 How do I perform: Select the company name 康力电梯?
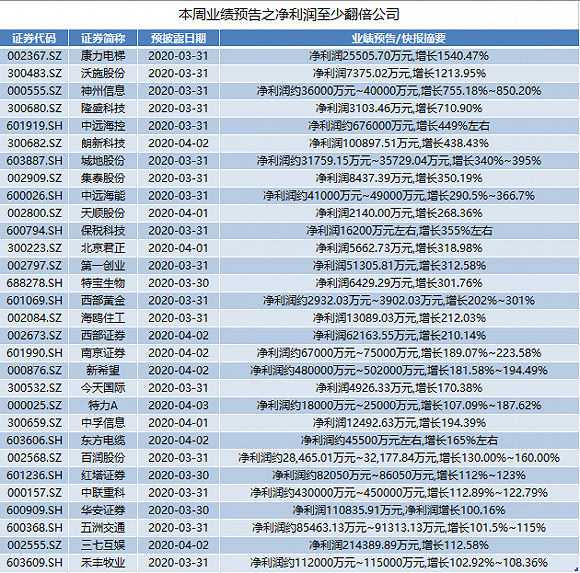coord(103,56)
